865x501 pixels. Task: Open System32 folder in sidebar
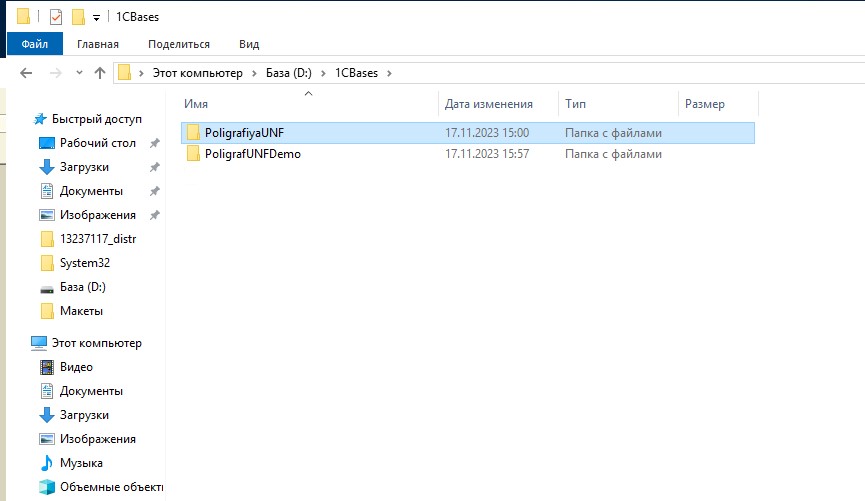[85, 263]
